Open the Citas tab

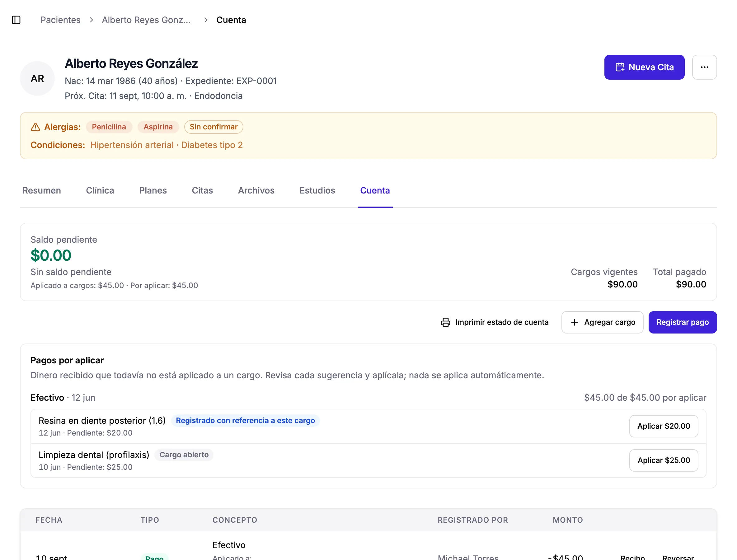pyautogui.click(x=202, y=190)
